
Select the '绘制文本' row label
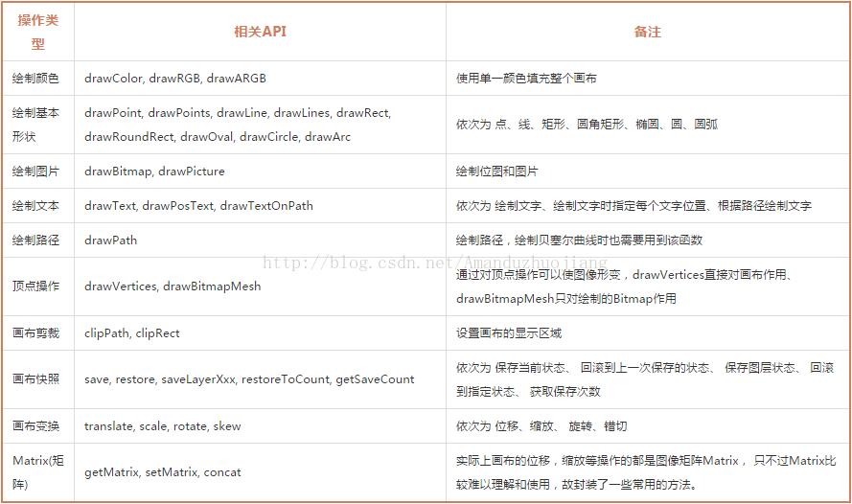pyautogui.click(x=35, y=206)
